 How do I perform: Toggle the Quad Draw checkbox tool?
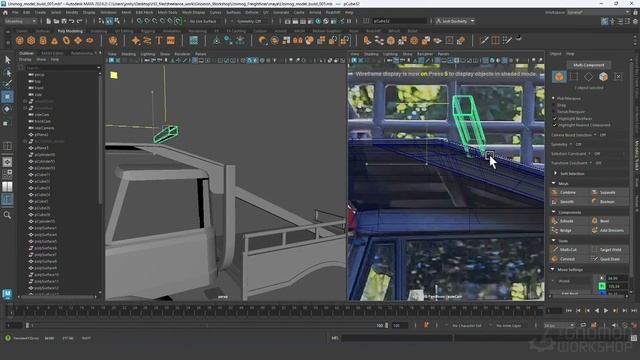click(x=610, y=259)
